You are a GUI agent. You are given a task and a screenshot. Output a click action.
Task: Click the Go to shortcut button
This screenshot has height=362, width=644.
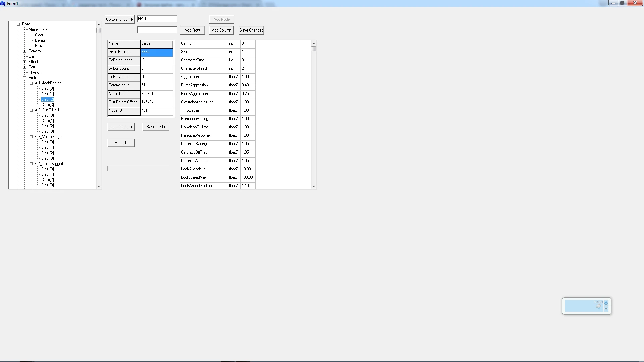pos(119,19)
